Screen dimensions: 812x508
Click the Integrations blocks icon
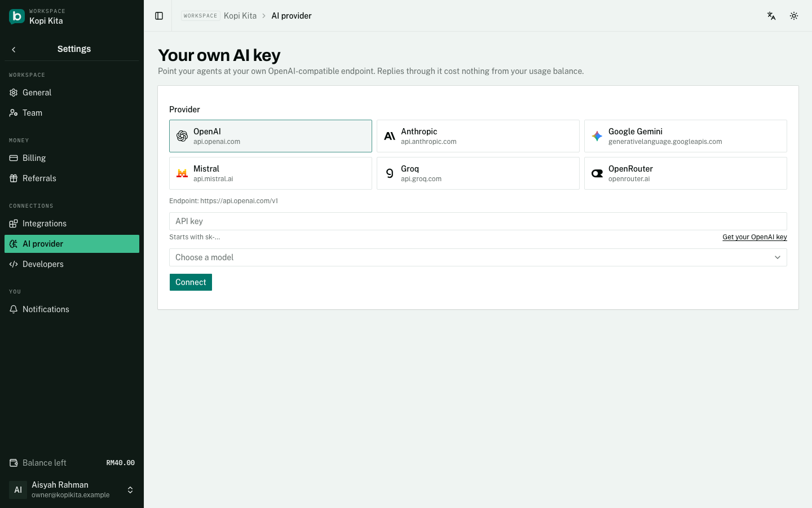point(14,224)
